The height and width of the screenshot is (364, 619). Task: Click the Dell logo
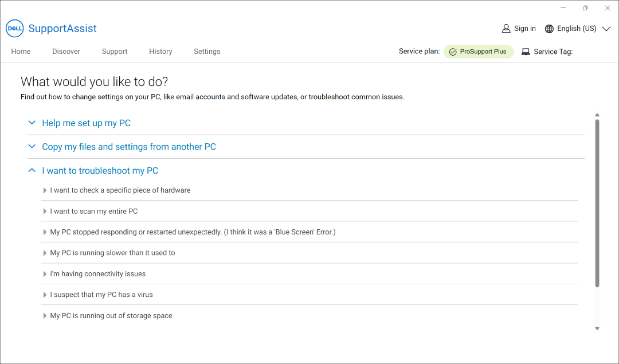[14, 29]
